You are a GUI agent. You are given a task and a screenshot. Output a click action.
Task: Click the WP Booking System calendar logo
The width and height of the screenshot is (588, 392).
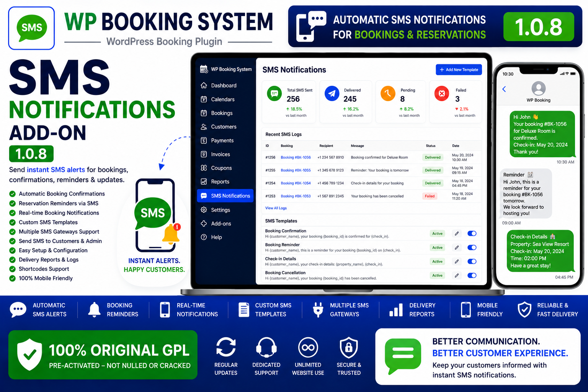coord(204,69)
